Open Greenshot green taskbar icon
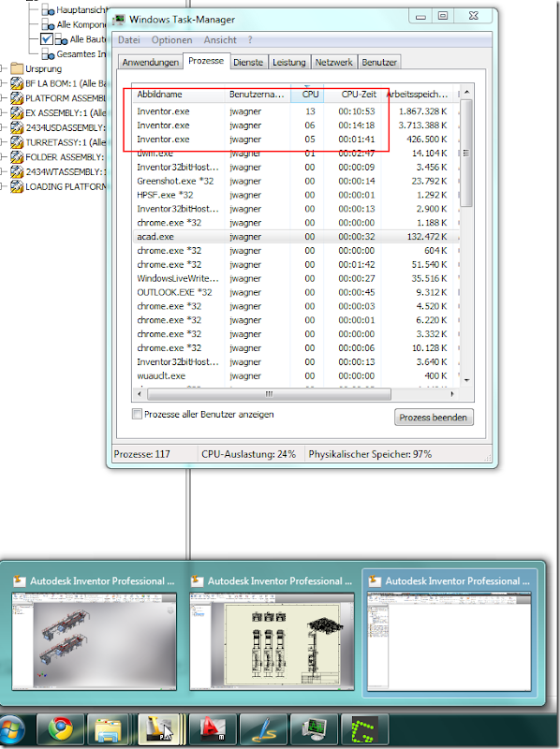Screen dimensions: 560x749 (x=365, y=729)
